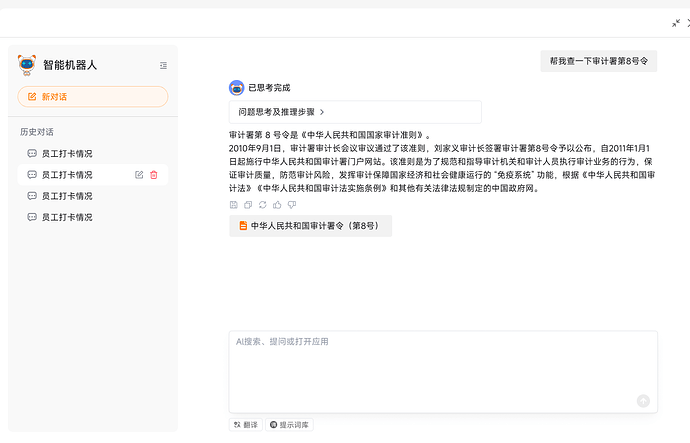690x443 pixels.
Task: Regenerate the answer with the refresh icon
Action: [263, 205]
